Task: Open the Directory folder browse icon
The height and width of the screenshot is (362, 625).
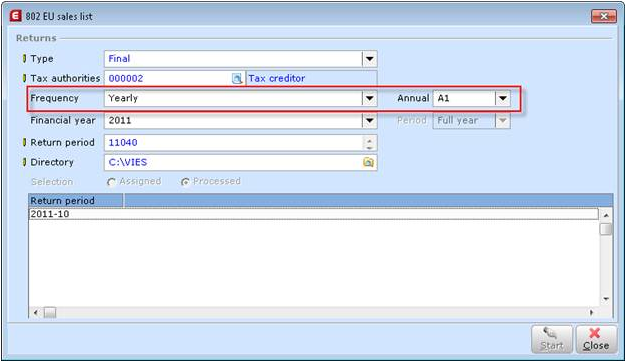Action: [x=368, y=162]
